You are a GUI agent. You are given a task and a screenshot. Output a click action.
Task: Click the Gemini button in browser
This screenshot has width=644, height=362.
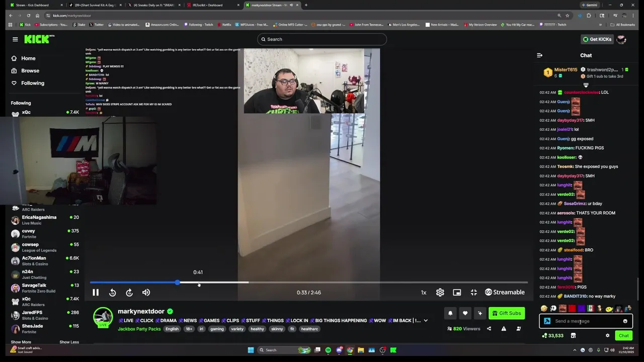pyautogui.click(x=589, y=5)
